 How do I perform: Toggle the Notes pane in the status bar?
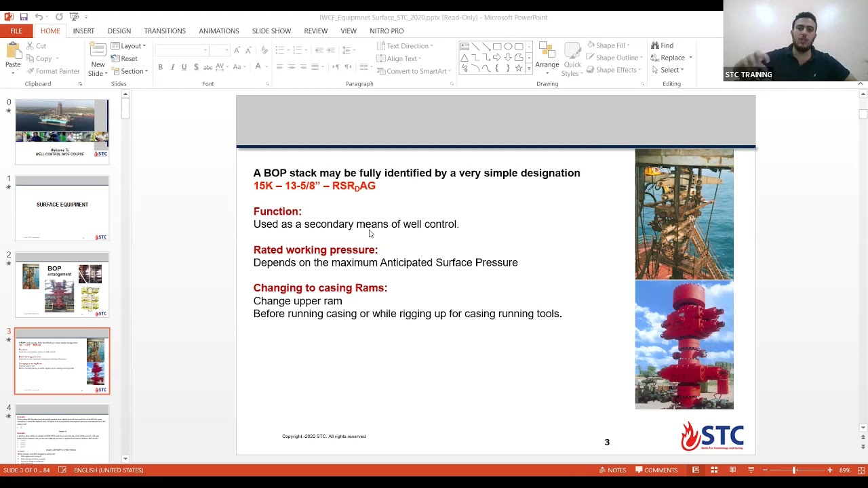(x=613, y=470)
